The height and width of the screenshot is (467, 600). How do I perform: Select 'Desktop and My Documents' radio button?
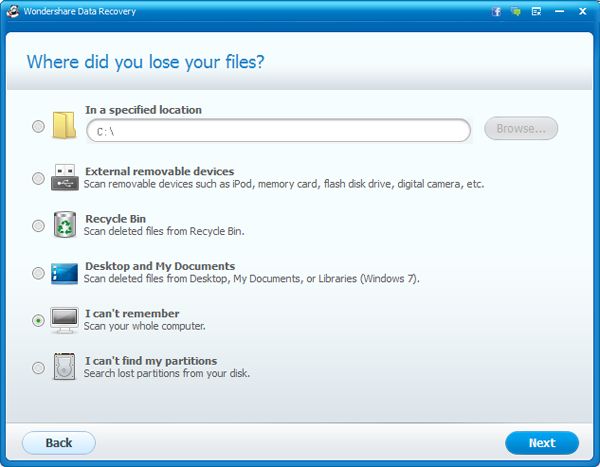click(38, 273)
